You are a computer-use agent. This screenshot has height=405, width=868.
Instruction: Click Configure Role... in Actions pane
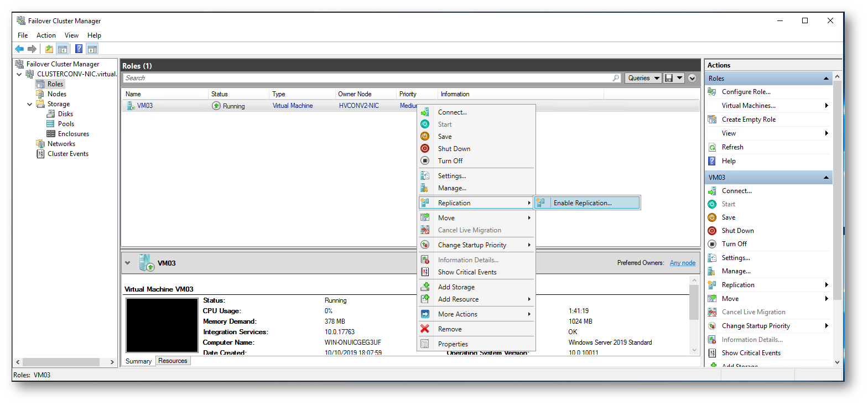[746, 92]
